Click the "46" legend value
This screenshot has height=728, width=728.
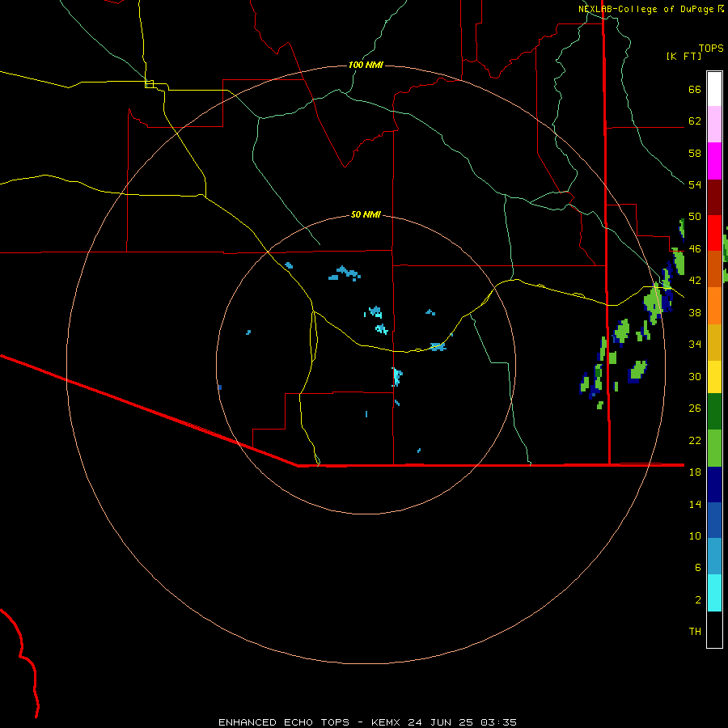click(x=695, y=249)
